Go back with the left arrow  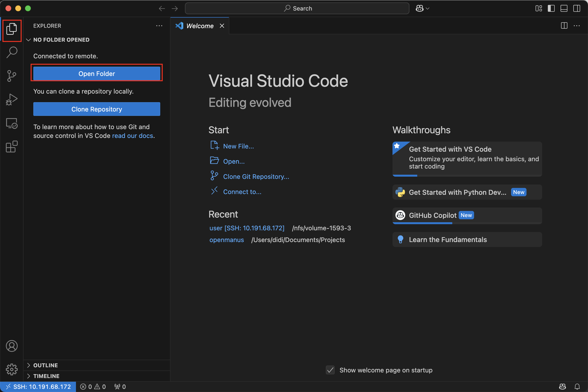(162, 9)
